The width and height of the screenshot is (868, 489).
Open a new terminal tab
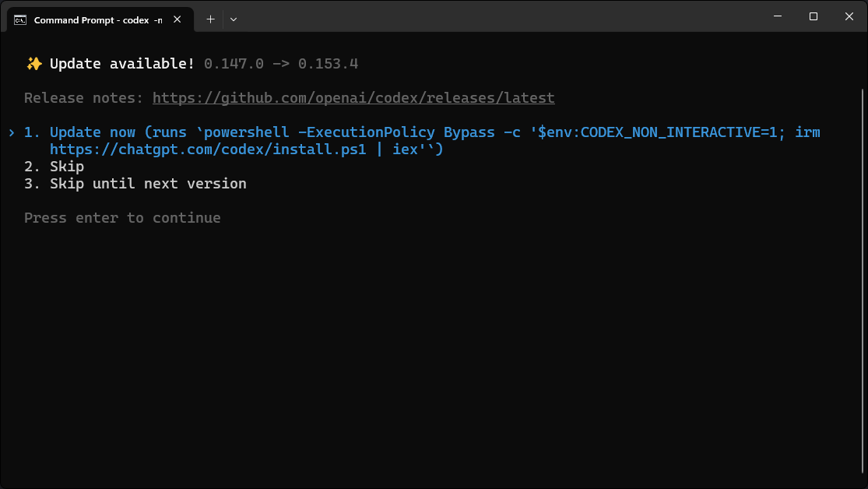(x=210, y=19)
